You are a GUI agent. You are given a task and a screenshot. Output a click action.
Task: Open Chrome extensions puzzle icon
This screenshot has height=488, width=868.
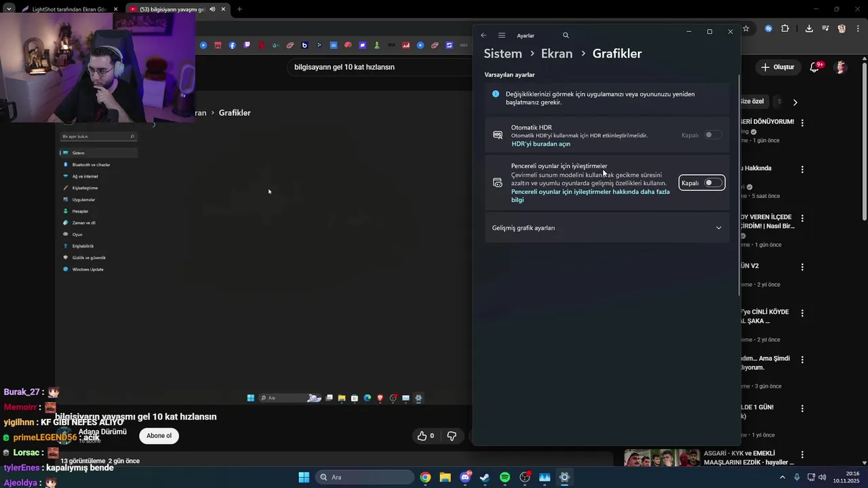pyautogui.click(x=785, y=28)
